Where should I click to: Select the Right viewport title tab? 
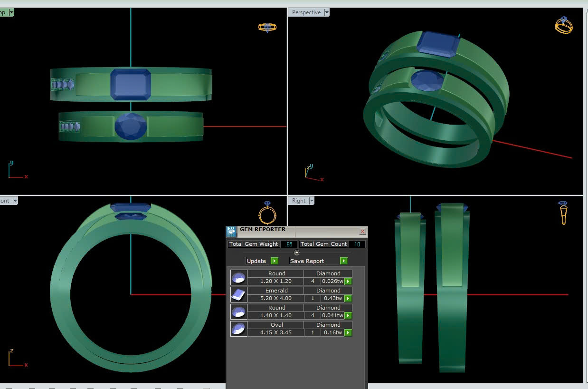[299, 201]
